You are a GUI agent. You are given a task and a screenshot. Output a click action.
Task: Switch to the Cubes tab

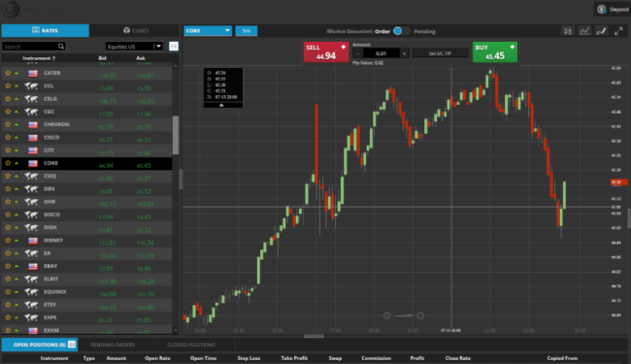coord(135,30)
